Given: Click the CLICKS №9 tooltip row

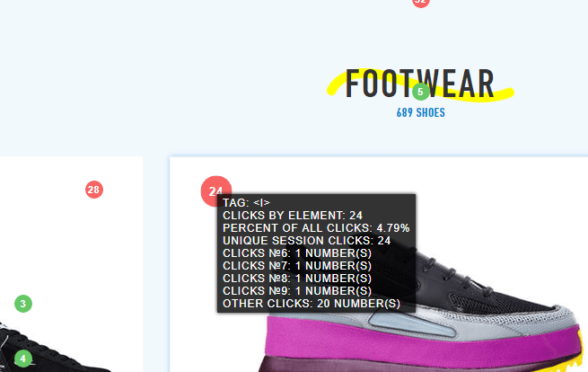Looking at the screenshot, I should click(297, 291).
